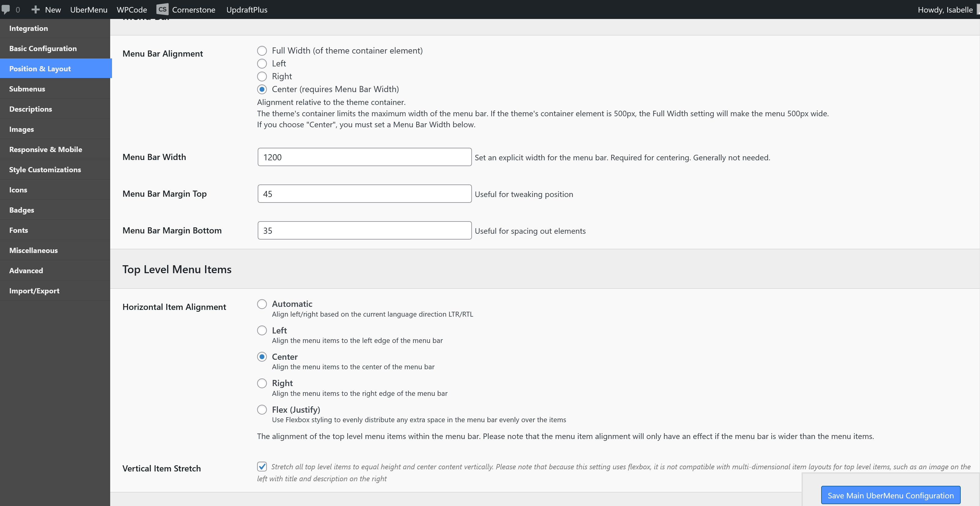The width and height of the screenshot is (980, 506).
Task: Switch to the Fonts tab
Action: click(55, 230)
